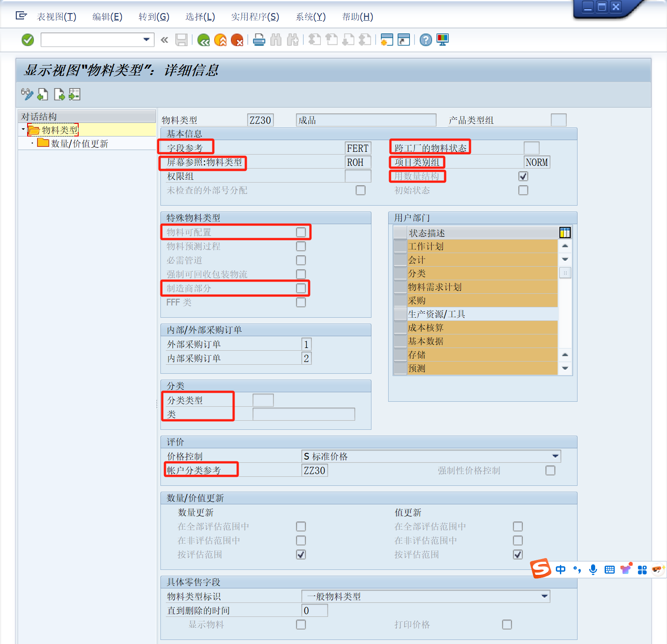Click the Last Page icon
The image size is (667, 644).
click(x=365, y=40)
